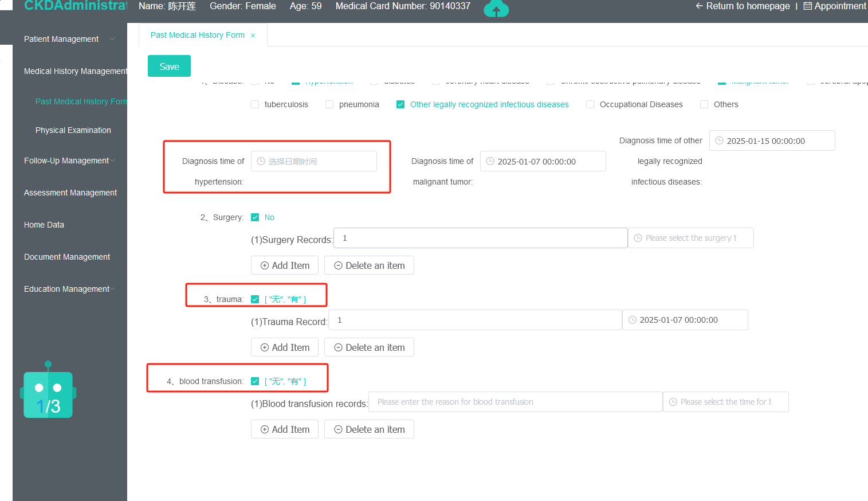Toggle the trauma checkbox
The width and height of the screenshot is (868, 501).
[x=255, y=299]
